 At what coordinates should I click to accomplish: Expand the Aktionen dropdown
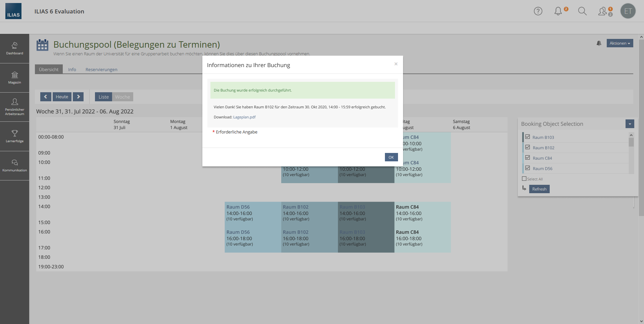coord(620,43)
